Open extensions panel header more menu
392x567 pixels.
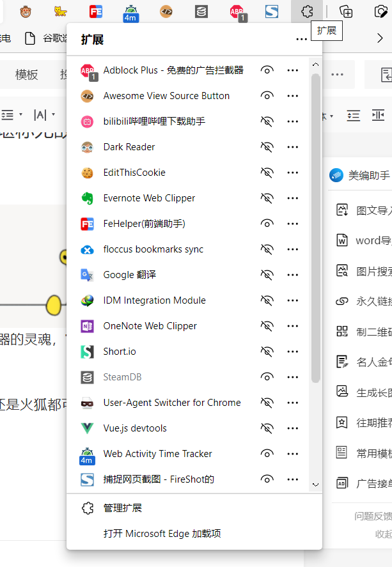pyautogui.click(x=301, y=39)
